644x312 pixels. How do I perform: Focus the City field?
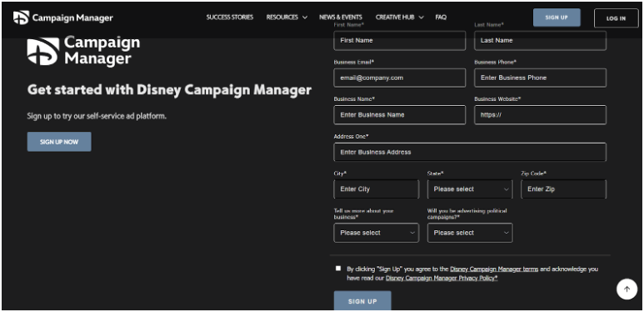[377, 189]
